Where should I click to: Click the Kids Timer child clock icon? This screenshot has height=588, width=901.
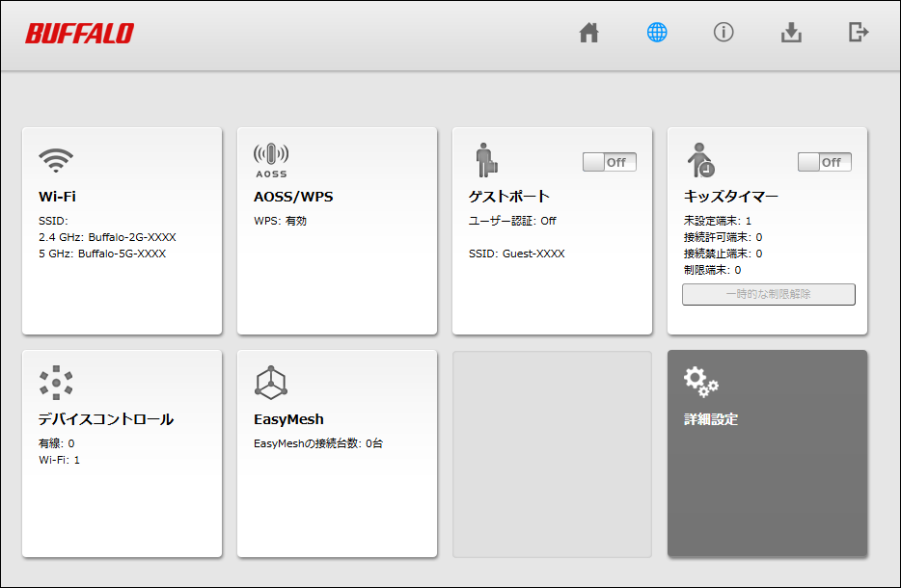701,160
